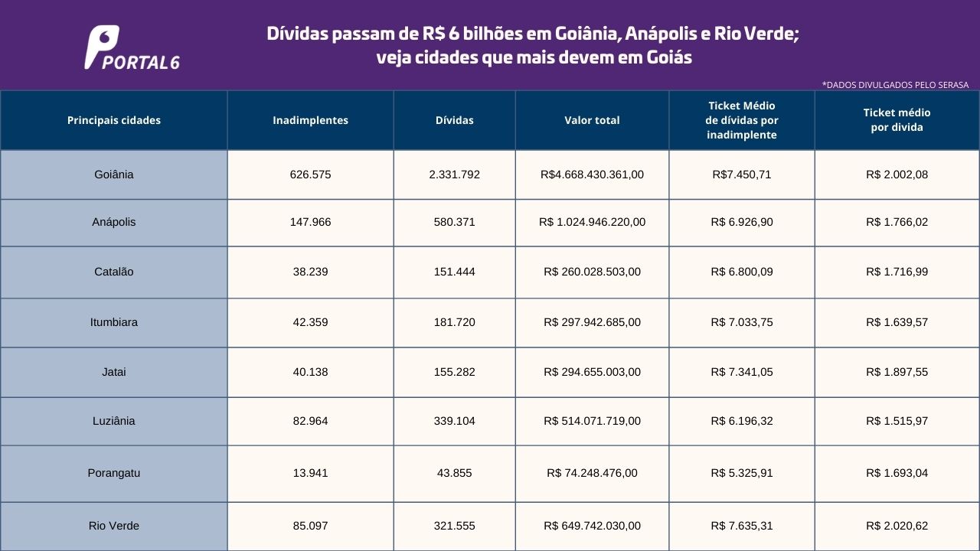Click the Rio Verde city cell
Image resolution: width=980 pixels, height=551 pixels.
coord(114,526)
